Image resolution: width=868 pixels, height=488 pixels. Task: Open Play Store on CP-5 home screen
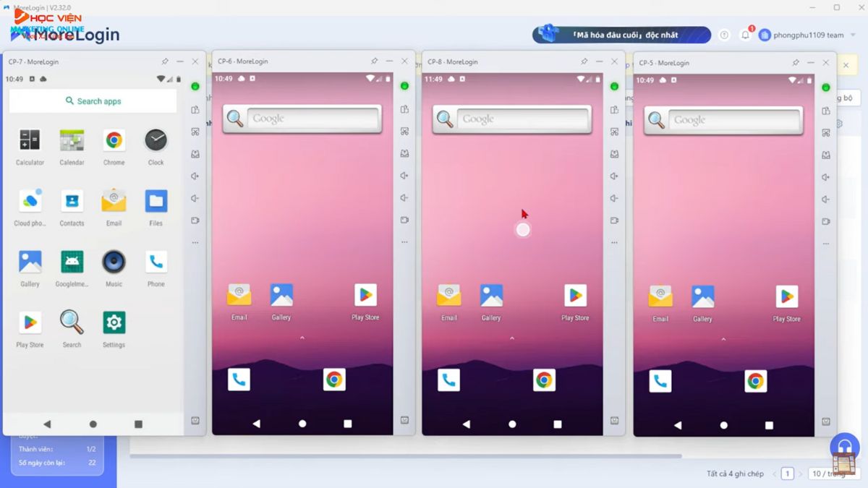786,296
